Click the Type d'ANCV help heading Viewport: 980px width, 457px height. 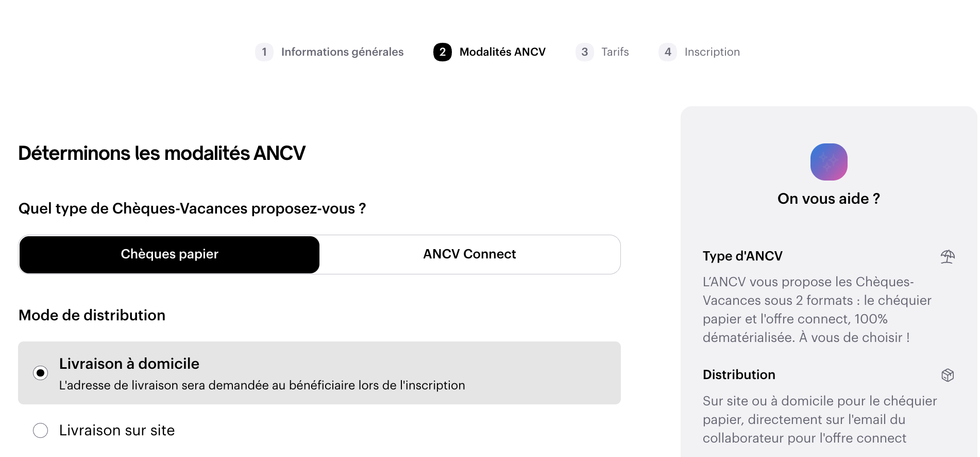coord(742,256)
